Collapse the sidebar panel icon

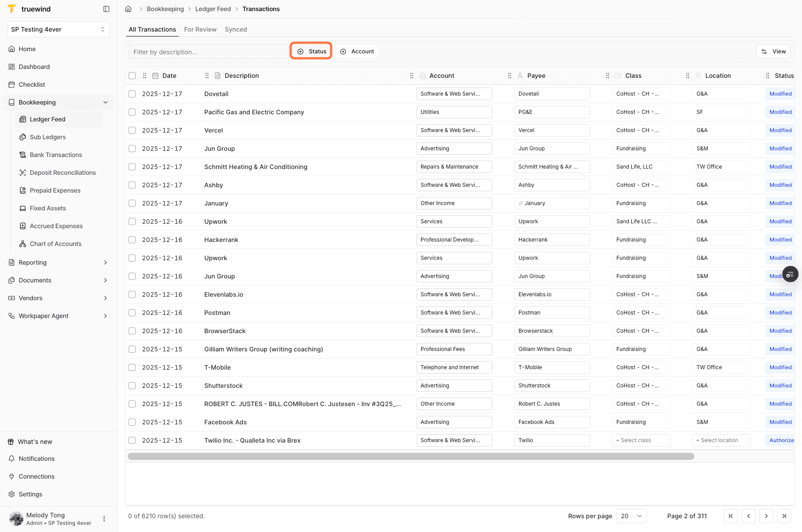coord(106,9)
